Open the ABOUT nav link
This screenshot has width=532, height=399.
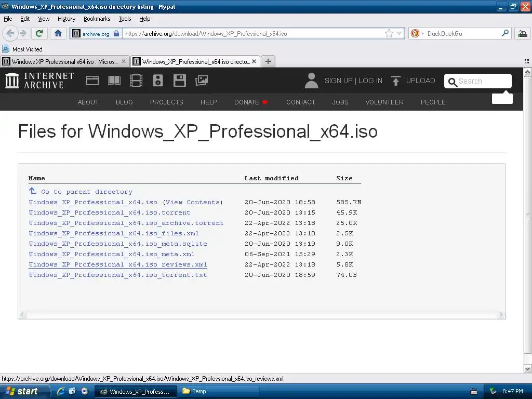[88, 102]
